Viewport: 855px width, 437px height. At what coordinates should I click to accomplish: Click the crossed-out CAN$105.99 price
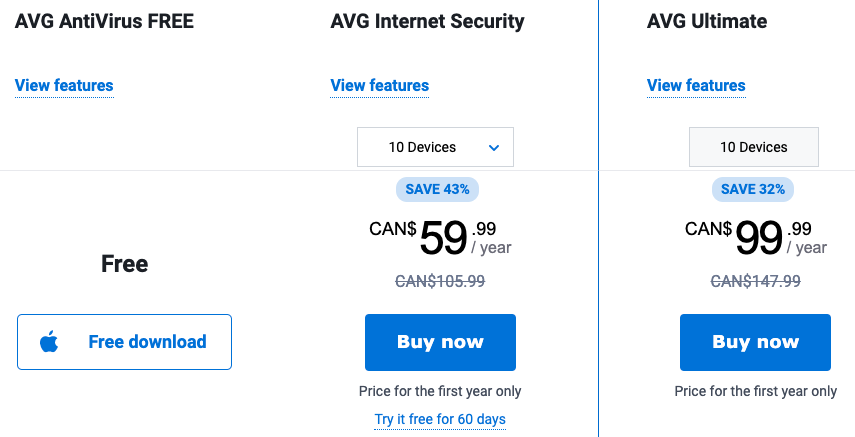440,282
